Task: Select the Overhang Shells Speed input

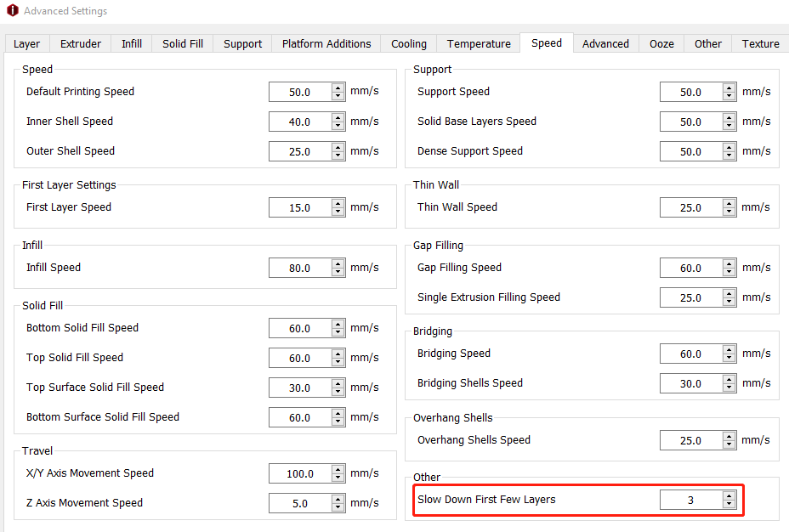Action: 690,440
